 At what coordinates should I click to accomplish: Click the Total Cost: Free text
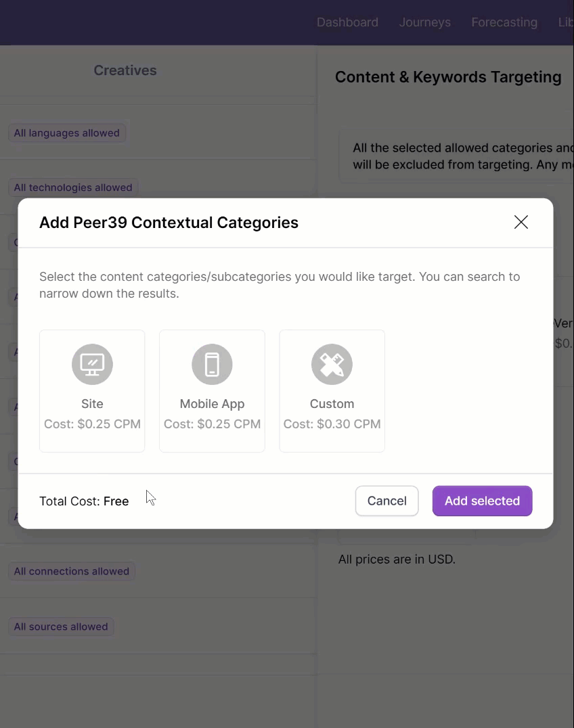pos(84,501)
